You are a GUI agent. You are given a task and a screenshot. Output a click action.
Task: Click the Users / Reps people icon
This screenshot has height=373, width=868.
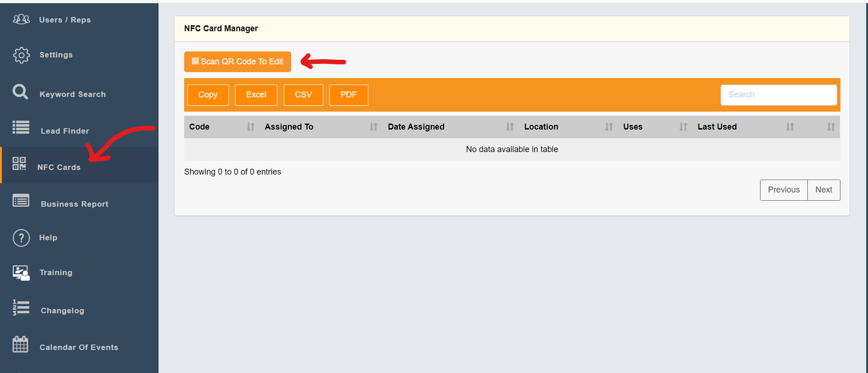21,19
